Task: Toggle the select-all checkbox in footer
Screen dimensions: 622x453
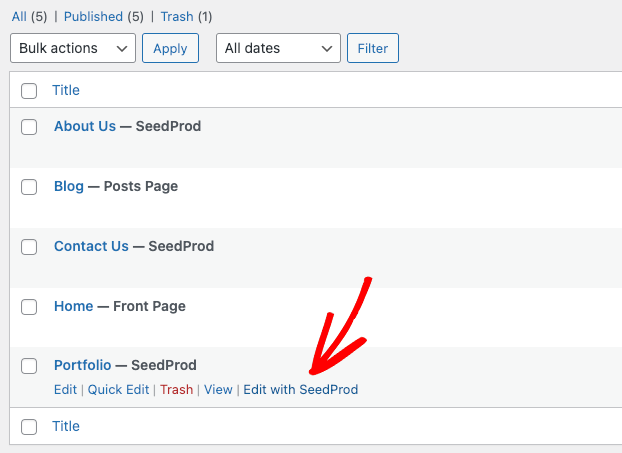Action: coord(29,427)
